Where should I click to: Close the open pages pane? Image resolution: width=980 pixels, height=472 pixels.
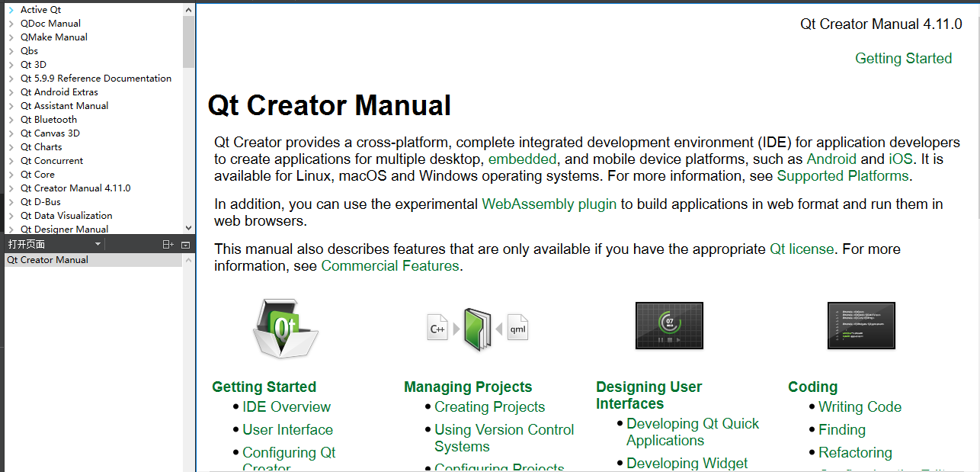185,245
